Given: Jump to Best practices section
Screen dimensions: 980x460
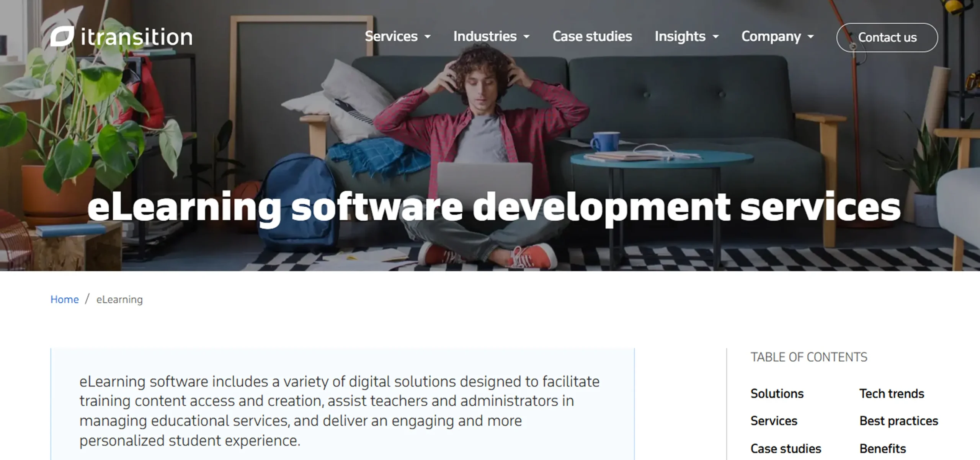Looking at the screenshot, I should point(898,421).
